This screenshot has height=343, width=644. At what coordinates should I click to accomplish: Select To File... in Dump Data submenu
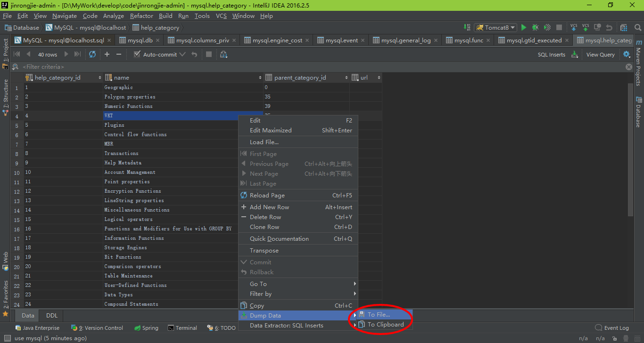pos(379,315)
